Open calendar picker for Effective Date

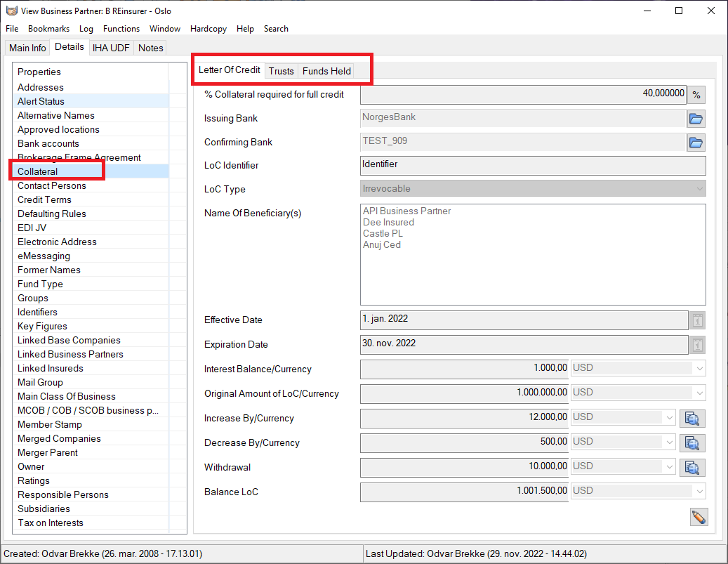697,320
